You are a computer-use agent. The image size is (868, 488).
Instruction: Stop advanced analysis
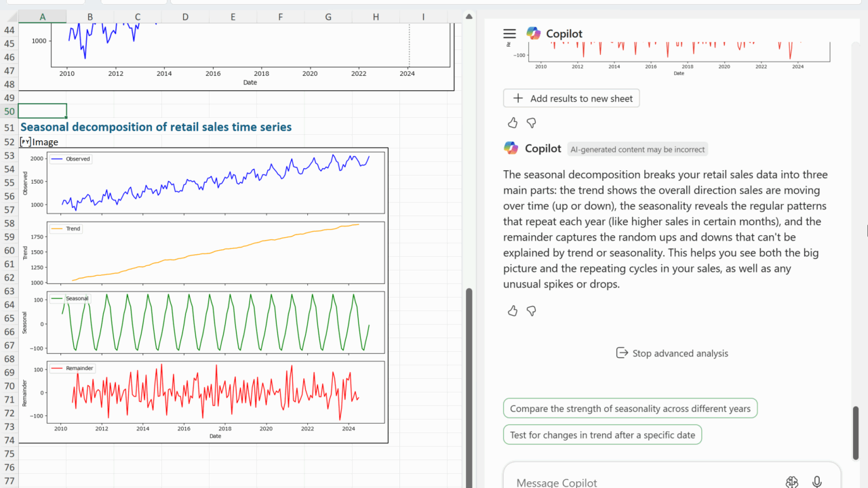coord(671,353)
